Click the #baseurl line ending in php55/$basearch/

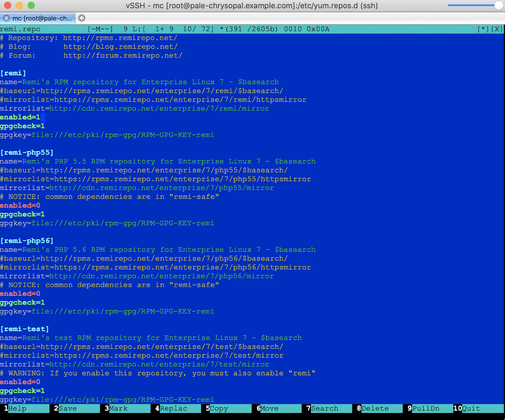coord(144,170)
